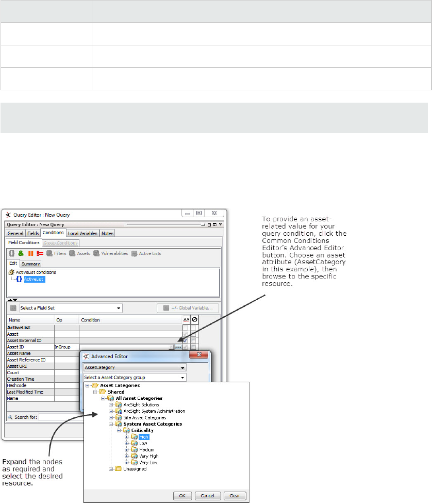Open the Asset ID condition dropdown arrow

pos(172,347)
